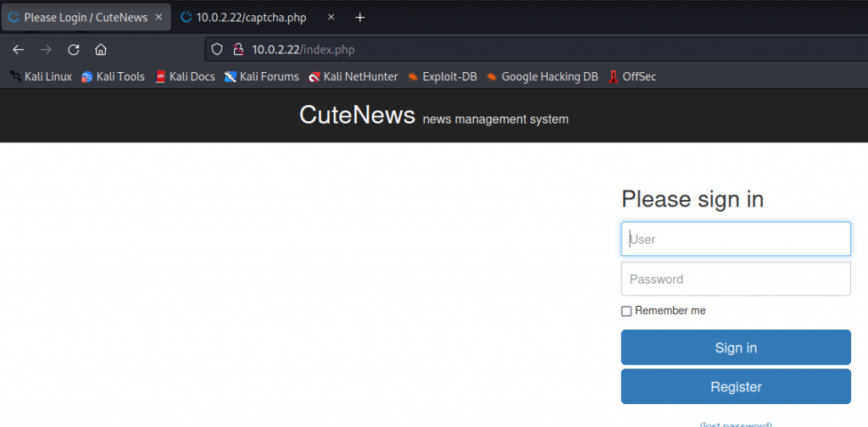Open the Exploit-DB bookmark
This screenshot has height=427, width=868.
pyautogui.click(x=442, y=76)
